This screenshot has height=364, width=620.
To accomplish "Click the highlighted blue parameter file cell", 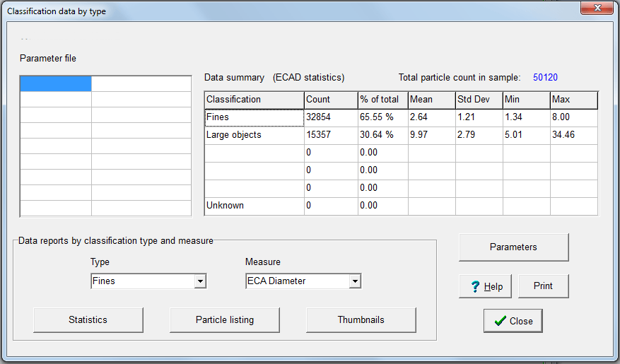I will (x=55, y=83).
